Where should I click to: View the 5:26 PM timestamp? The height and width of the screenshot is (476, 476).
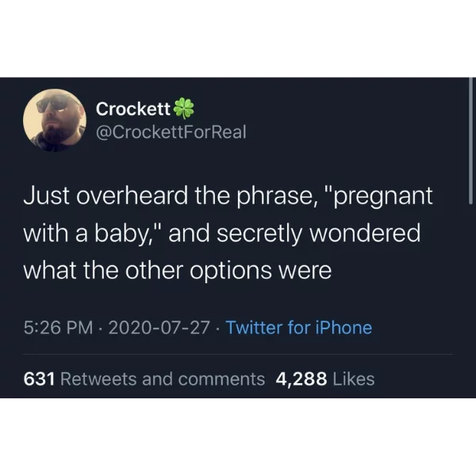pos(58,328)
